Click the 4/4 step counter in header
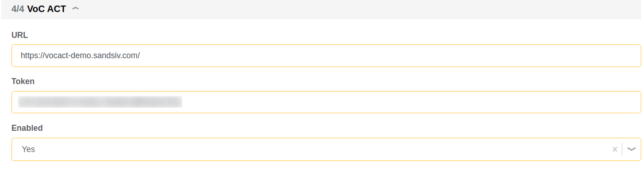The height and width of the screenshot is (171, 644). click(x=18, y=9)
